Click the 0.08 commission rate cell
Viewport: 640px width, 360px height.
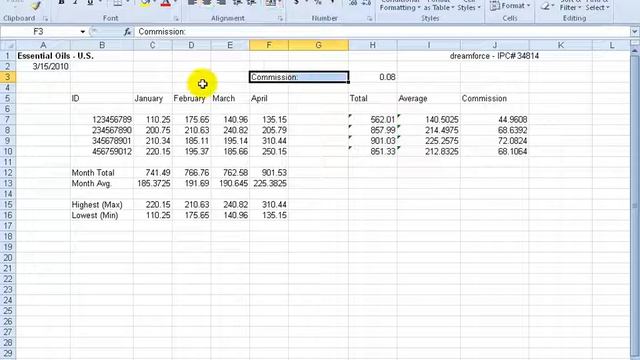tap(373, 77)
